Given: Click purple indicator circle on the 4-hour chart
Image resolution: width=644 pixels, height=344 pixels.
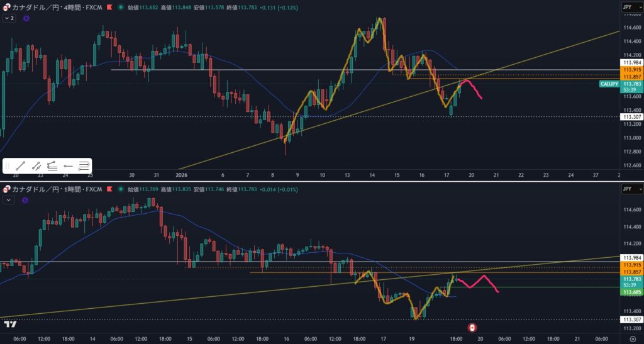Looking at the screenshot, I should 26,19.
